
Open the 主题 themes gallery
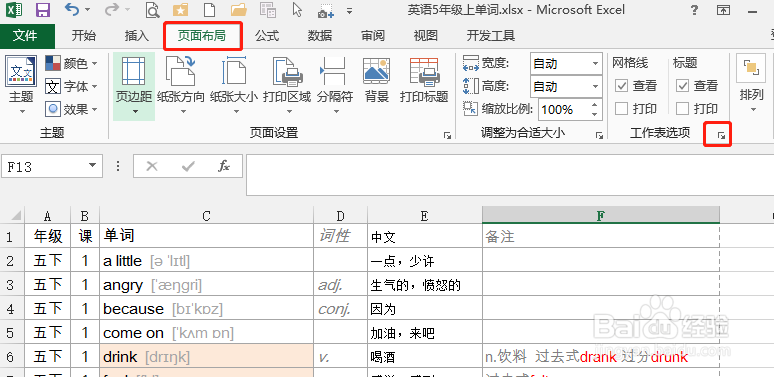point(21,86)
